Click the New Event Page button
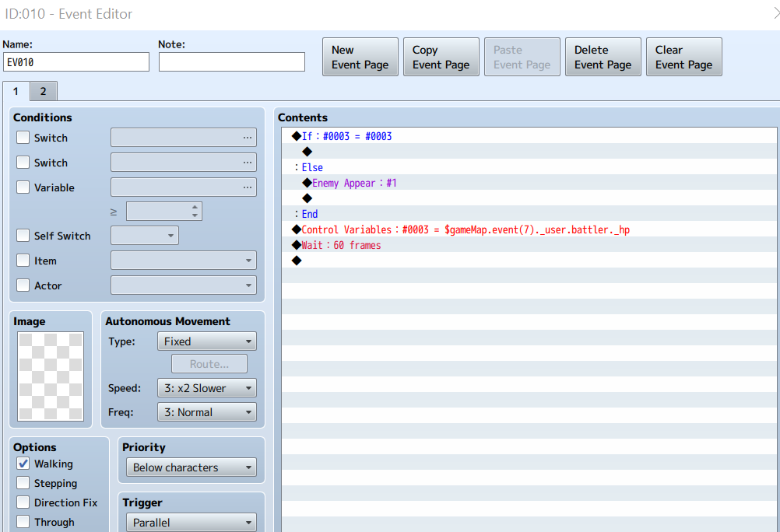 coord(360,58)
